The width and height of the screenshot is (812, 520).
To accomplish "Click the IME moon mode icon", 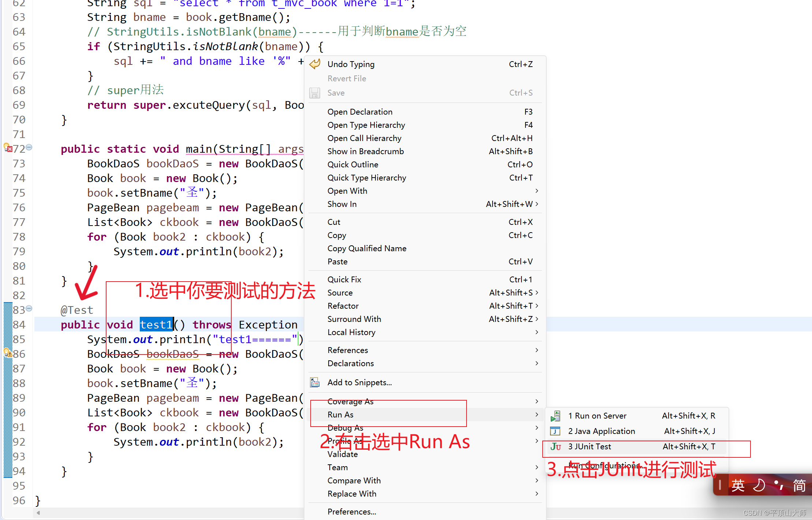I will point(759,485).
